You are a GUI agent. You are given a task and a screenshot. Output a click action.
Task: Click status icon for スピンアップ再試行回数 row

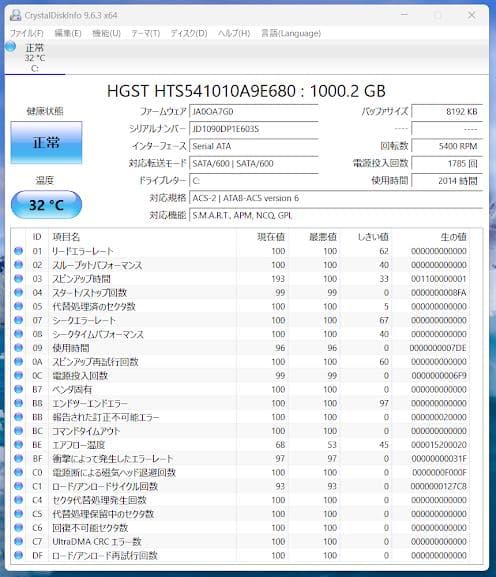tap(18, 361)
